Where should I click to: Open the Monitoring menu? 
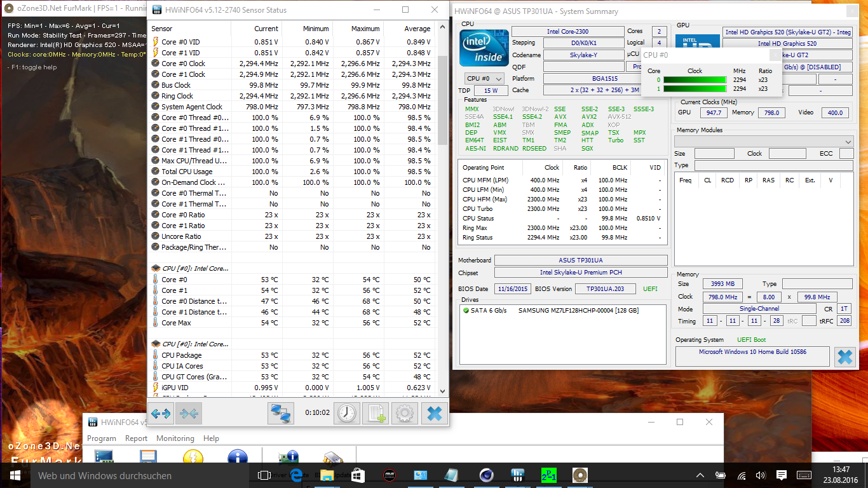(175, 438)
